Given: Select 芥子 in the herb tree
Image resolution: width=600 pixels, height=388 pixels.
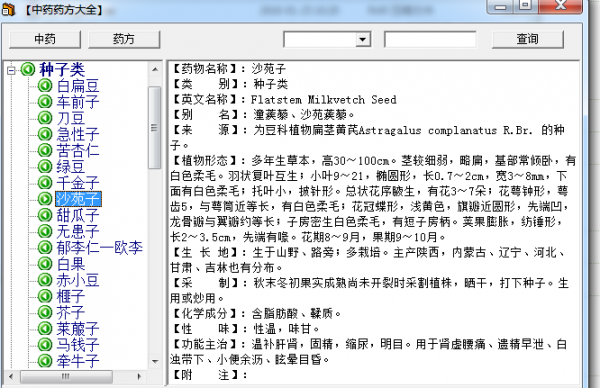Looking at the screenshot, I should pos(71,312).
